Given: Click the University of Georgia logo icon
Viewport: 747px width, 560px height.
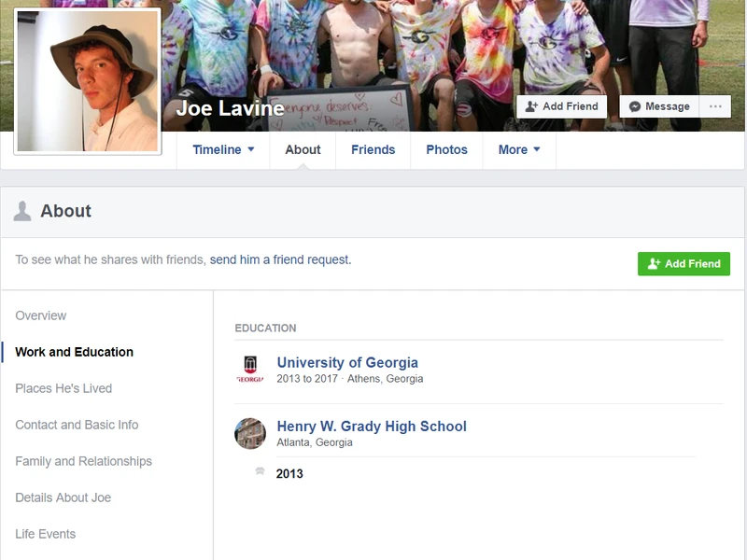Looking at the screenshot, I should pyautogui.click(x=249, y=370).
